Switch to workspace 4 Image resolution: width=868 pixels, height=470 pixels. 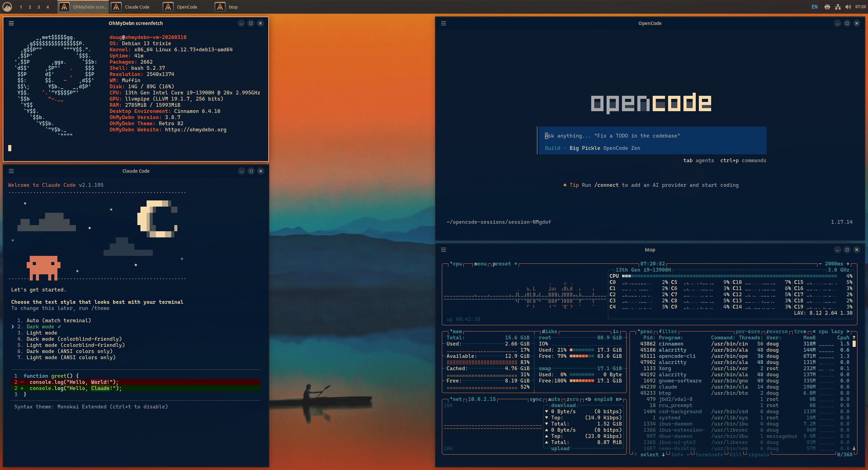pyautogui.click(x=48, y=7)
